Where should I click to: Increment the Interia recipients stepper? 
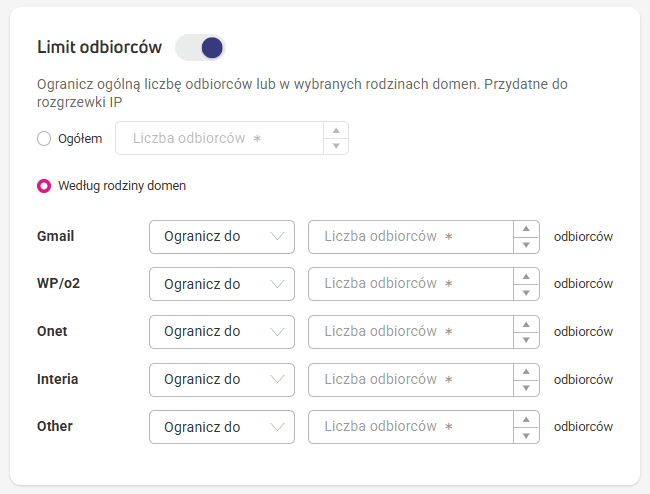pyautogui.click(x=526, y=372)
